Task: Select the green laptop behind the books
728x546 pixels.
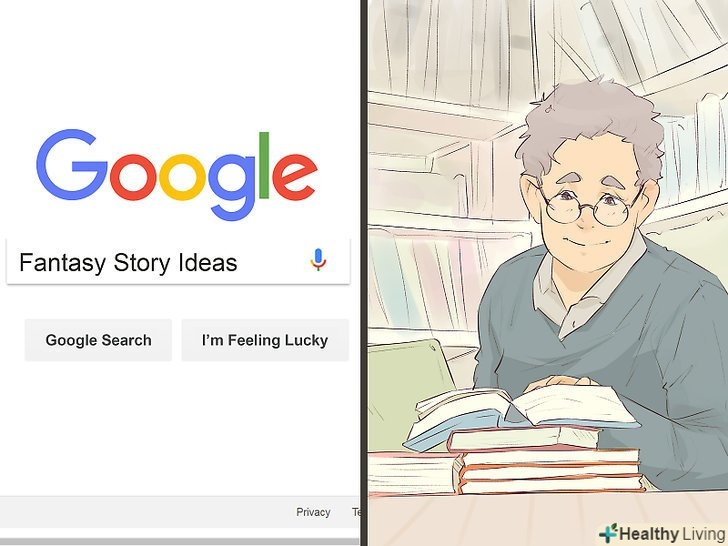Action: coord(409,385)
